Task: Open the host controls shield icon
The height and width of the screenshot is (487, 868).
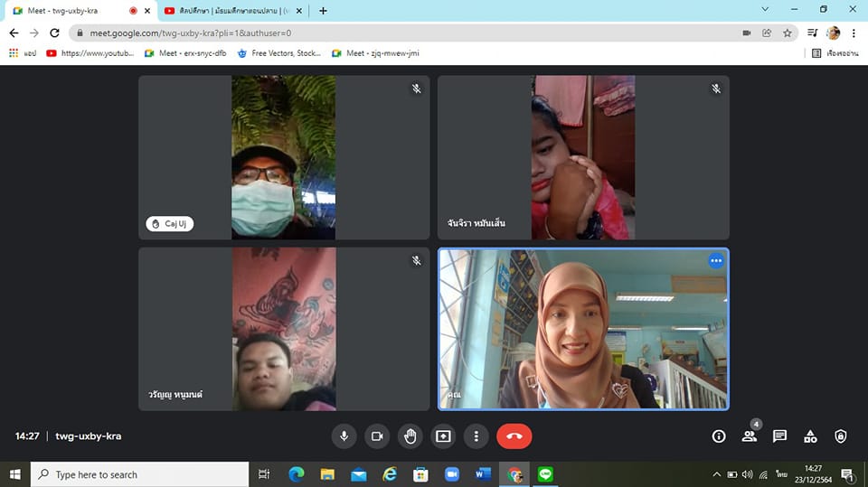Action: tap(840, 436)
